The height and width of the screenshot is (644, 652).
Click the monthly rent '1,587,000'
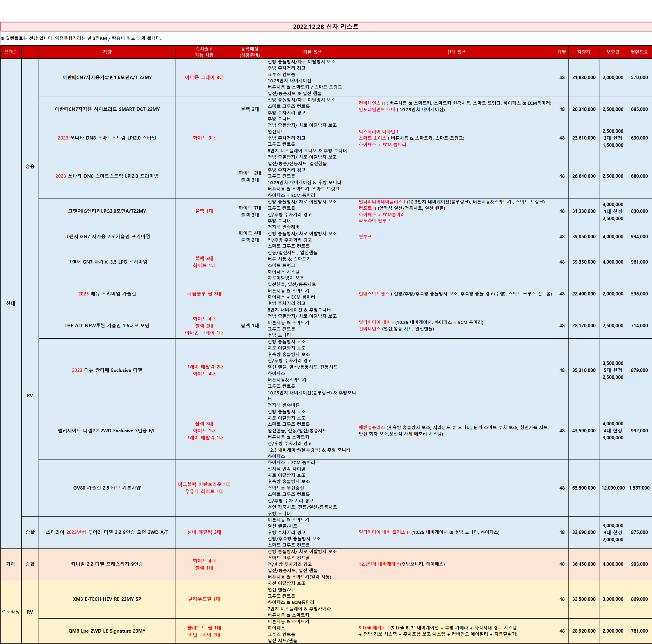coord(639,488)
